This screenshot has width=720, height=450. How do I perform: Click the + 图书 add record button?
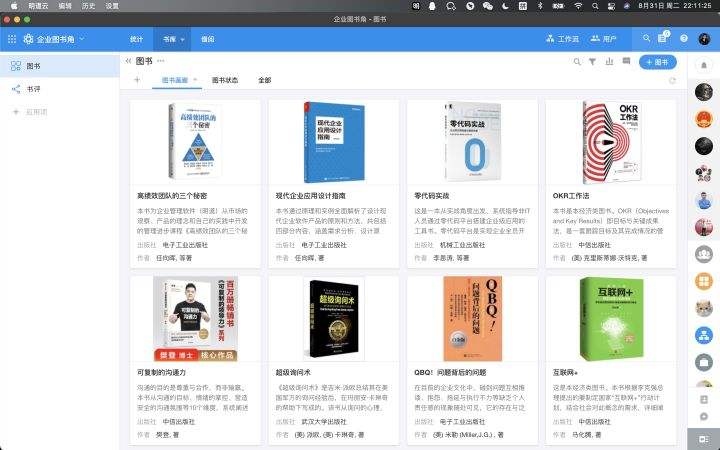657,62
